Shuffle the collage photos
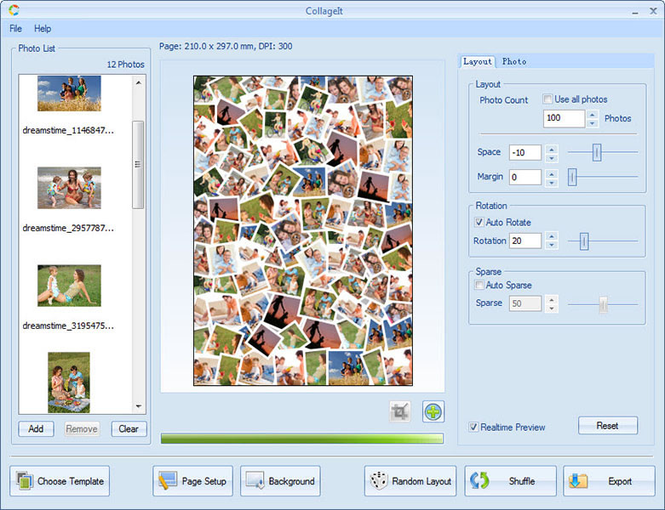This screenshot has height=510, width=665. 510,481
